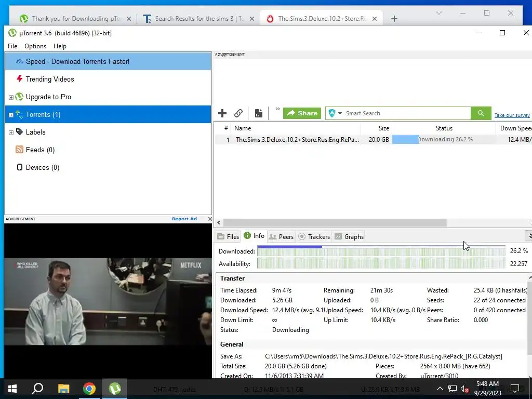Focus the Smart Search input field
The width and height of the screenshot is (532, 399).
click(407, 113)
